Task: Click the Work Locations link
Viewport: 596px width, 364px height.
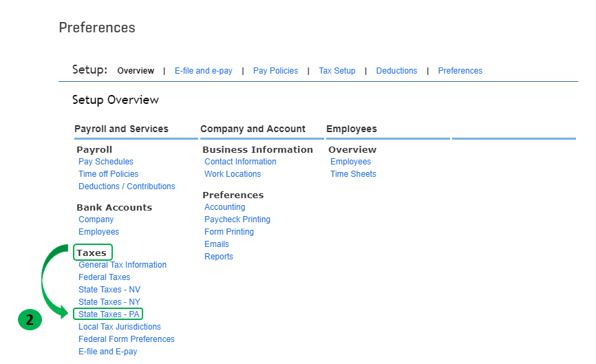Action: pyautogui.click(x=233, y=174)
